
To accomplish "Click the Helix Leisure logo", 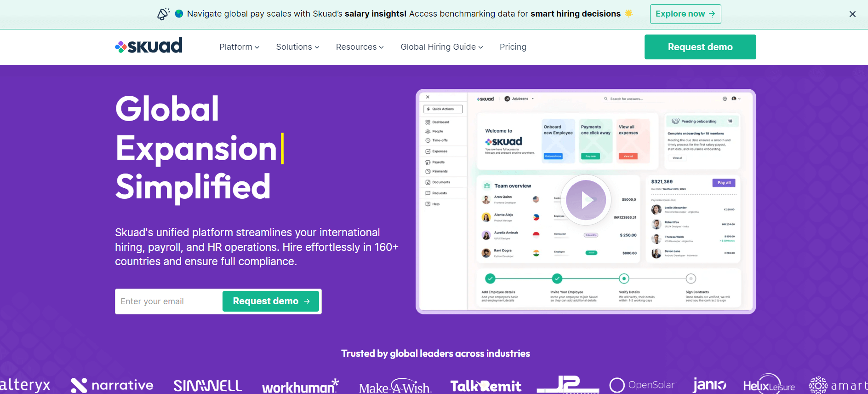I will pyautogui.click(x=769, y=385).
